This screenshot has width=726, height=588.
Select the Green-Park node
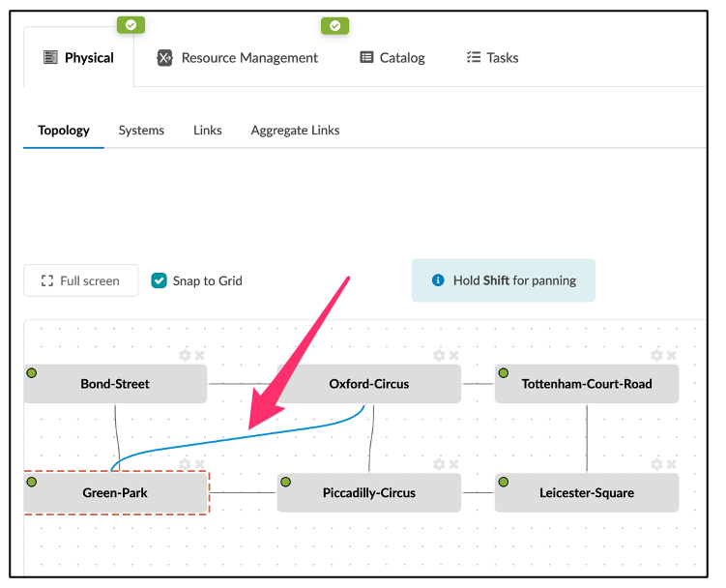tap(115, 492)
